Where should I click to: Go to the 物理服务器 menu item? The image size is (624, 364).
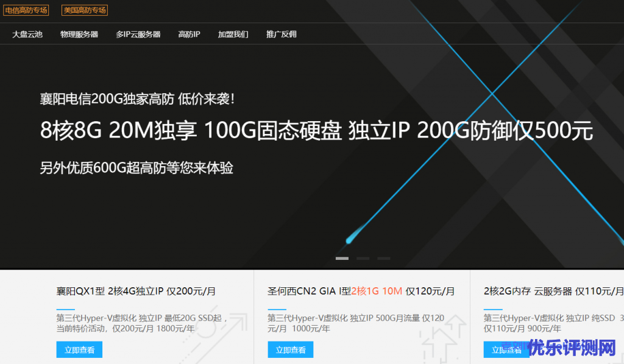79,34
